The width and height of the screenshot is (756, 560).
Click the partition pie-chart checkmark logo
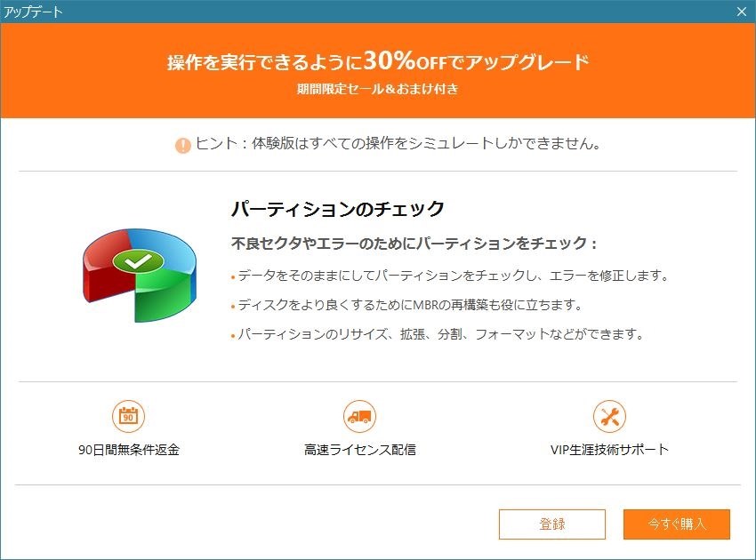pyautogui.click(x=140, y=276)
